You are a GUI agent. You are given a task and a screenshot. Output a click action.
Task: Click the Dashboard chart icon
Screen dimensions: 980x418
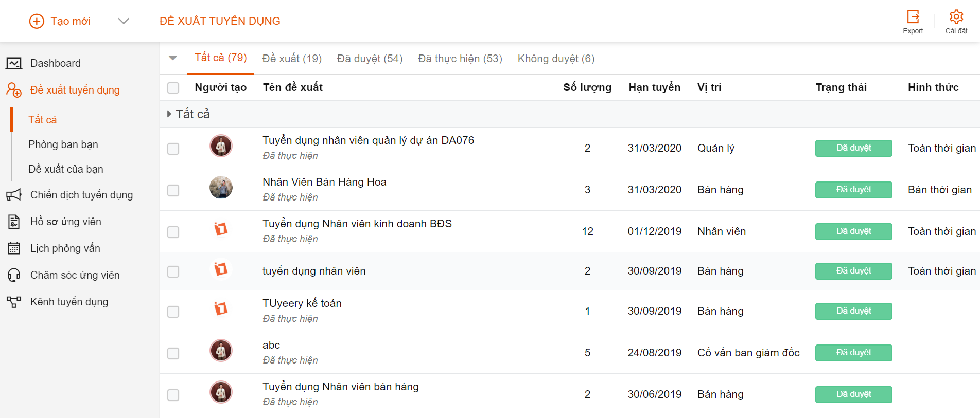[14, 63]
